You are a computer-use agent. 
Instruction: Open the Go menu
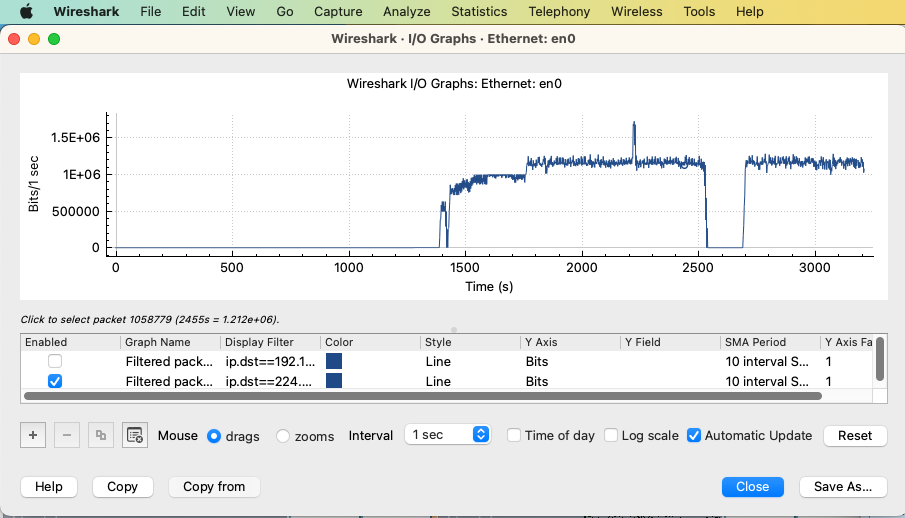[285, 12]
